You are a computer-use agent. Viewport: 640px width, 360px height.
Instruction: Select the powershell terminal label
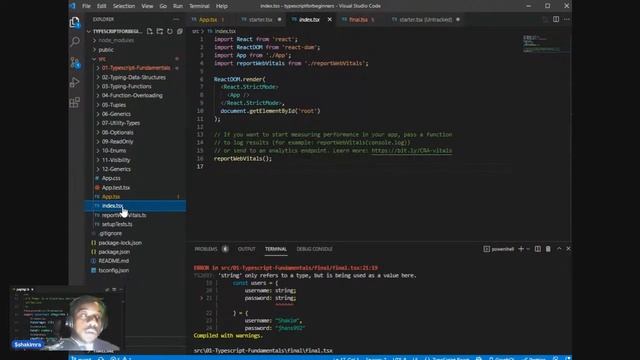pyautogui.click(x=499, y=249)
